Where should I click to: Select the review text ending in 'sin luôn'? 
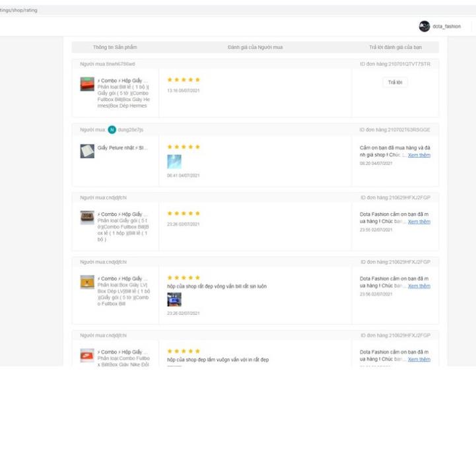[x=217, y=287]
